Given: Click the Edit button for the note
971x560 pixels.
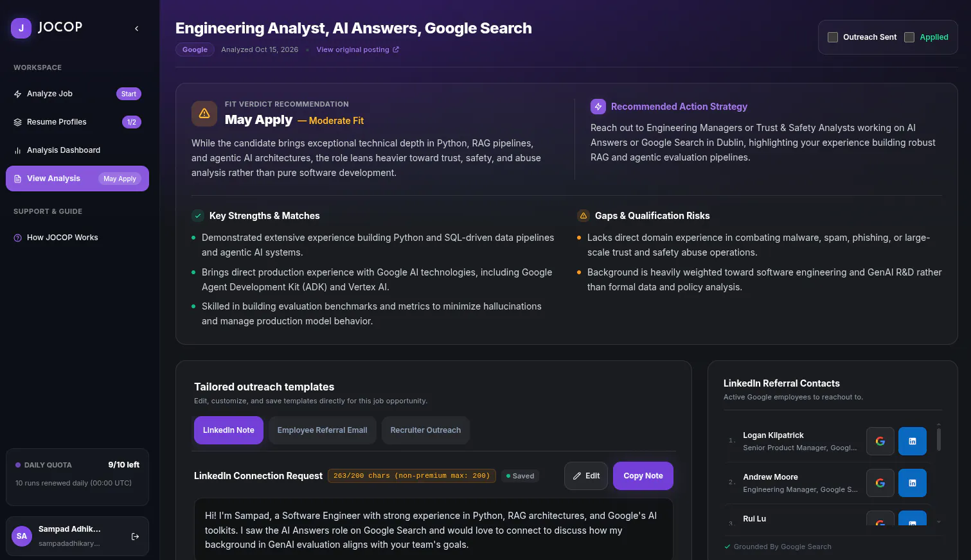Looking at the screenshot, I should pos(586,476).
